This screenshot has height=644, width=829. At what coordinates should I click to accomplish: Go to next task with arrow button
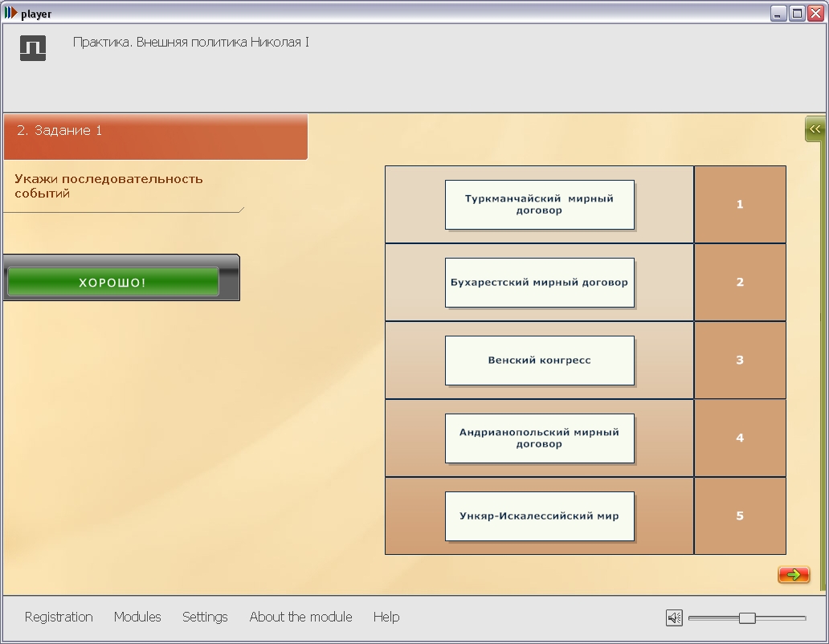click(793, 575)
